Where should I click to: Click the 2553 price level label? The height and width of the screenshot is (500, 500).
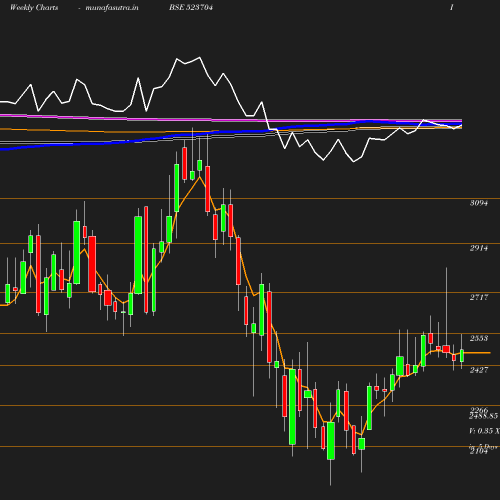click(x=479, y=338)
